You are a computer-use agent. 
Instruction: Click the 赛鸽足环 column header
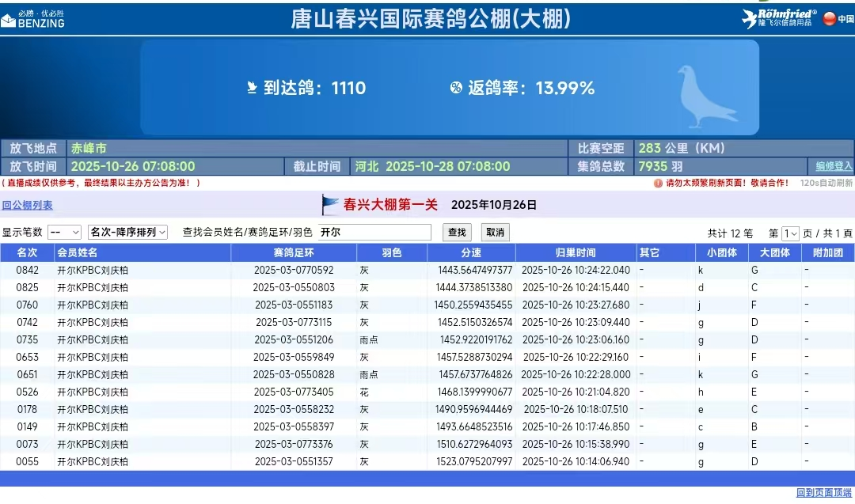[294, 253]
